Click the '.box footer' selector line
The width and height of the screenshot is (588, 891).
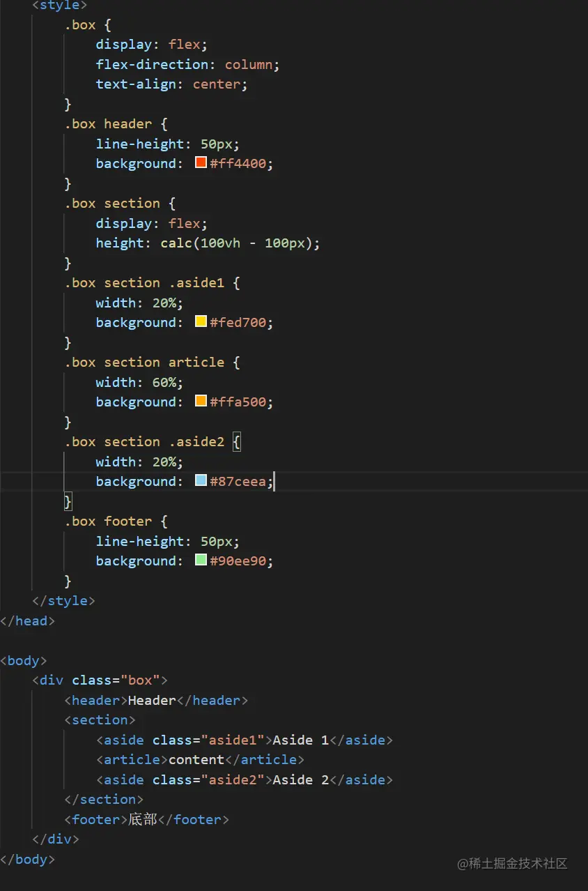pyautogui.click(x=116, y=521)
